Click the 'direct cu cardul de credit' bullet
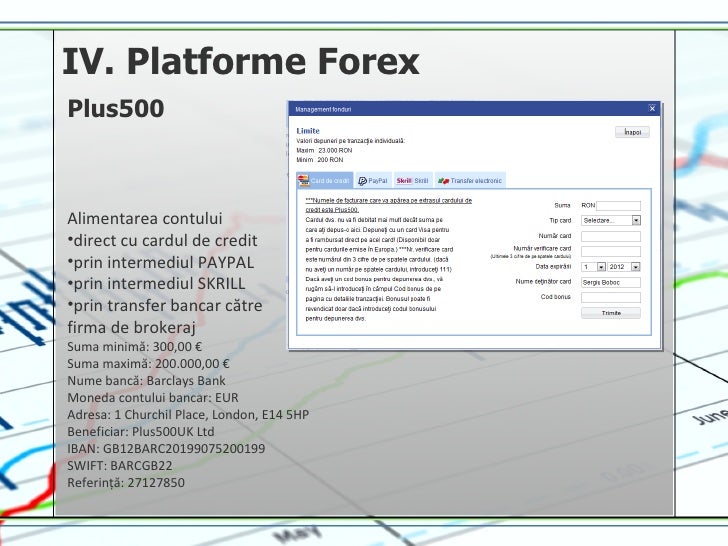Image resolution: width=728 pixels, height=546 pixels. (x=162, y=240)
